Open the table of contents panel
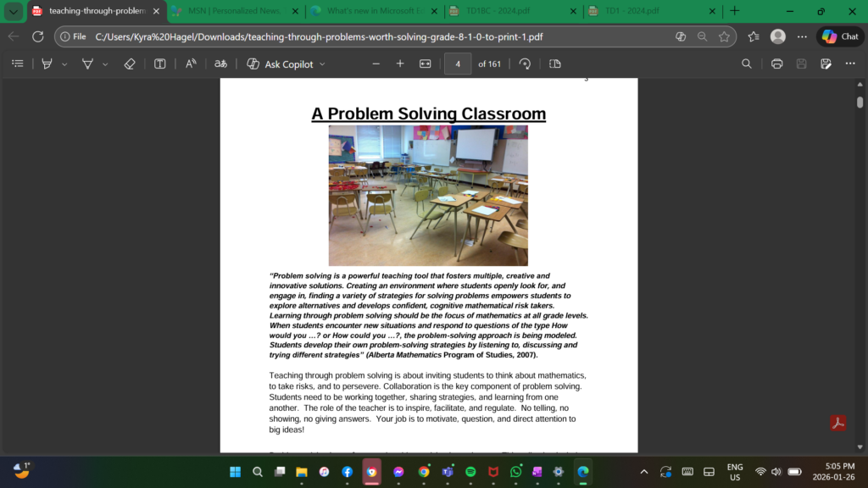Screen dimensions: 868x488 pyautogui.click(x=18, y=64)
